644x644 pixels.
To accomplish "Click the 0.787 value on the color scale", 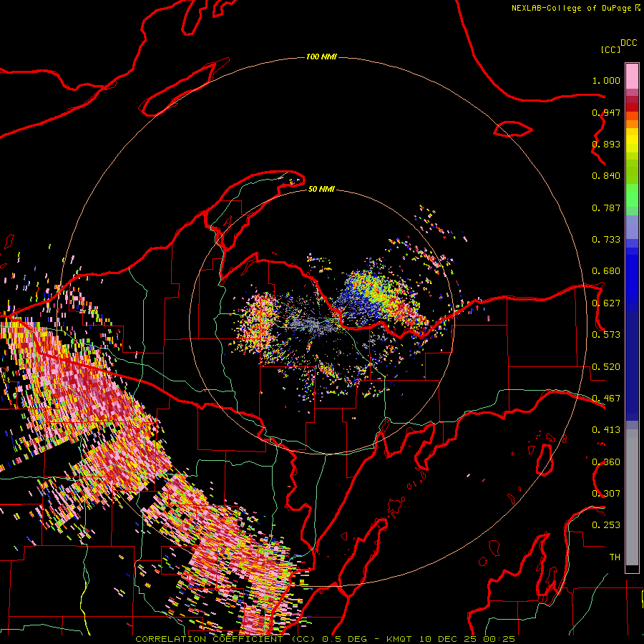I will (606, 208).
